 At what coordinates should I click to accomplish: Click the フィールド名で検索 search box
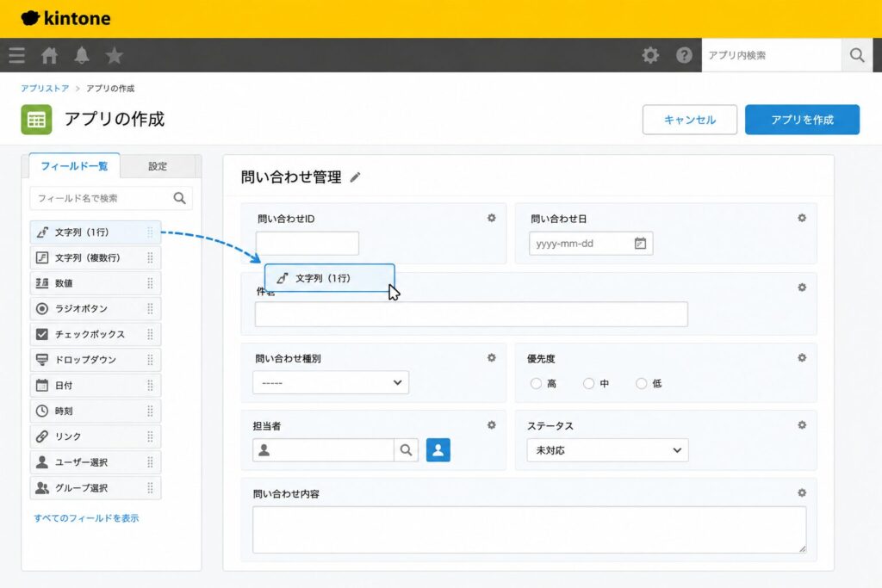(111, 198)
